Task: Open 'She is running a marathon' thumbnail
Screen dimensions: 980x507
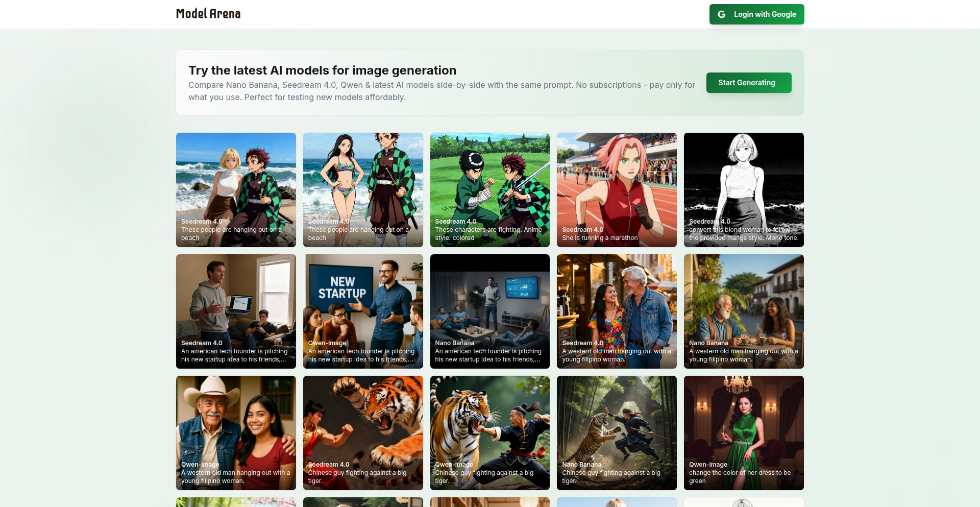Action: point(617,190)
